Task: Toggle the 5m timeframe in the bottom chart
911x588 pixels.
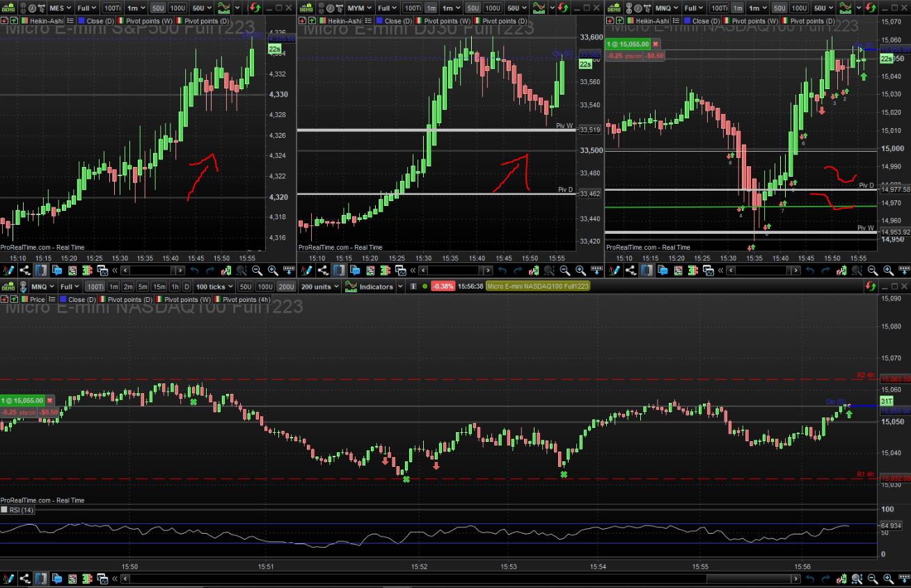Action: [x=142, y=287]
